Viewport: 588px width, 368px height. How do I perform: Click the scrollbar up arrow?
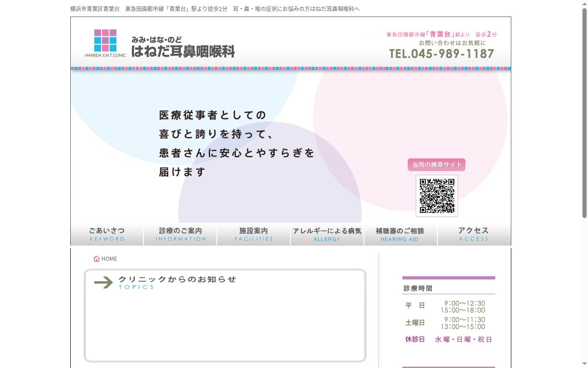[x=585, y=3]
